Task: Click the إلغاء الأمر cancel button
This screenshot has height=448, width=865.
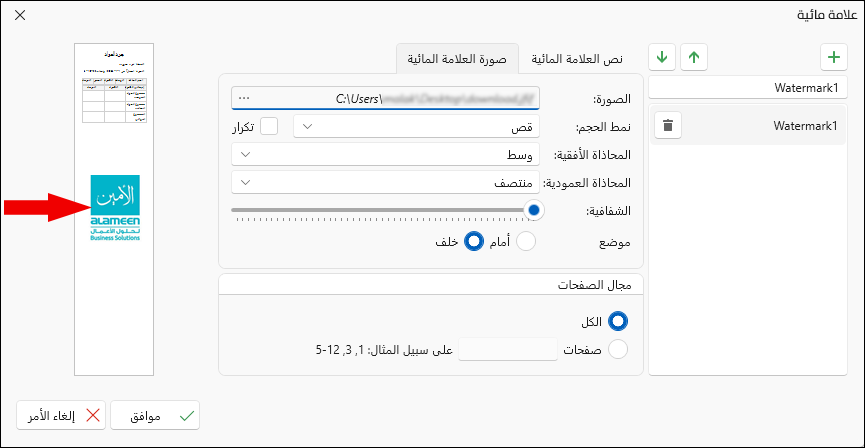Action: [62, 415]
